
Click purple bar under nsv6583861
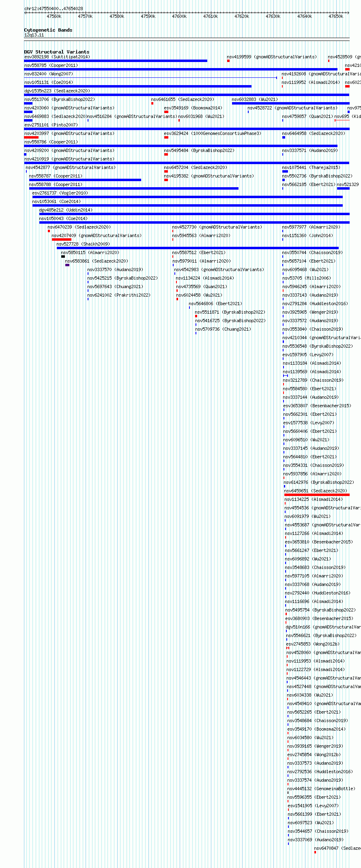pos(67,265)
